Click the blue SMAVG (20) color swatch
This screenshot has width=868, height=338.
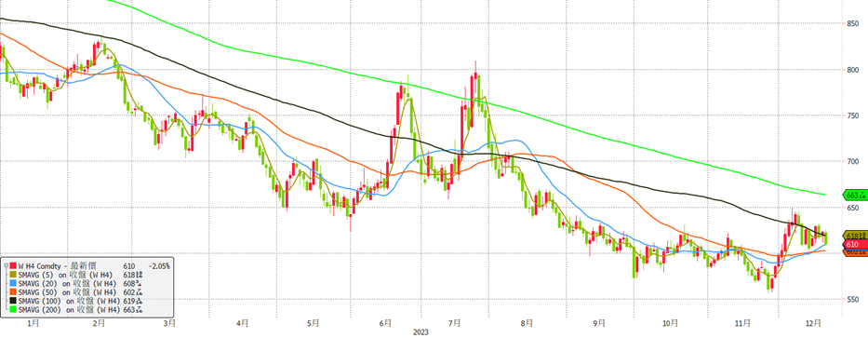pos(13,283)
